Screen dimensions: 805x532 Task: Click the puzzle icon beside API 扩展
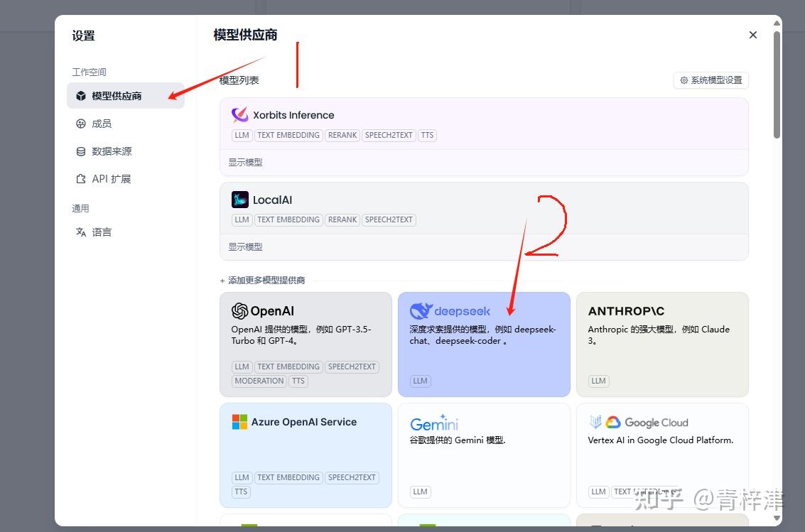click(x=80, y=179)
